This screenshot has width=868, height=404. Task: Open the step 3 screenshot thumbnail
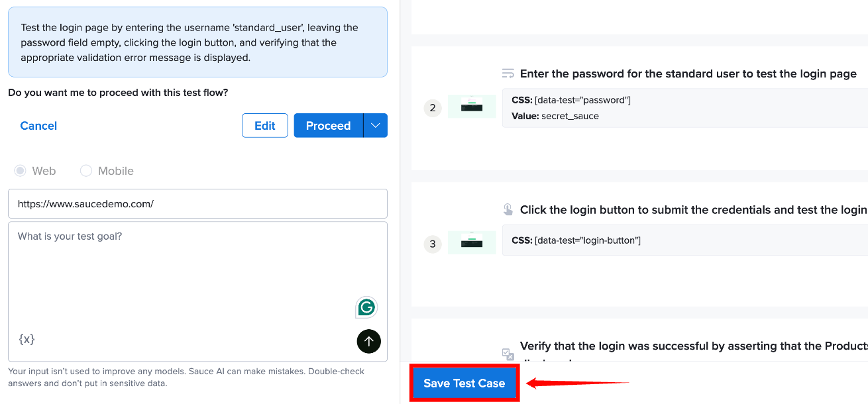tap(472, 243)
